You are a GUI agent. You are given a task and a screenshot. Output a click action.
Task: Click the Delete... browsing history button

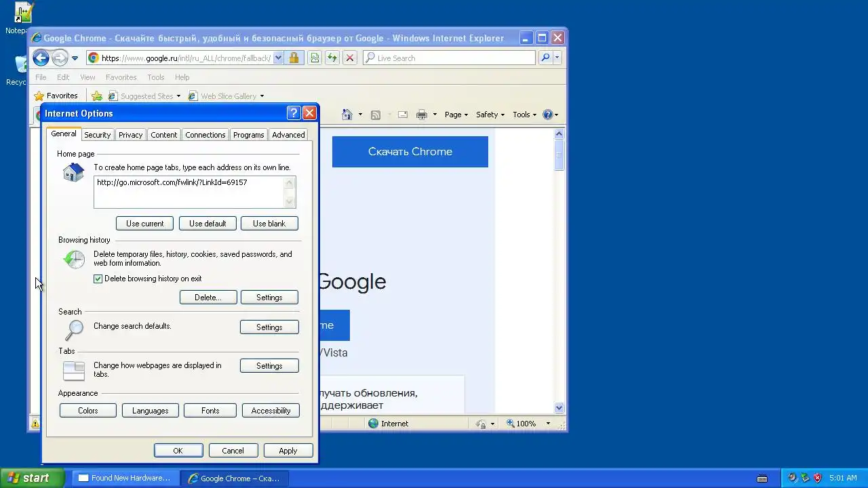point(208,298)
